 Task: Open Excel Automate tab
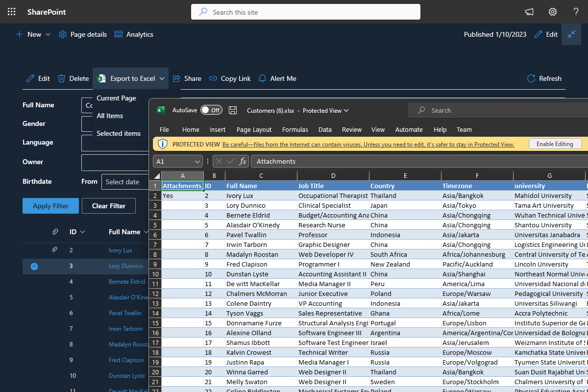pyautogui.click(x=409, y=130)
